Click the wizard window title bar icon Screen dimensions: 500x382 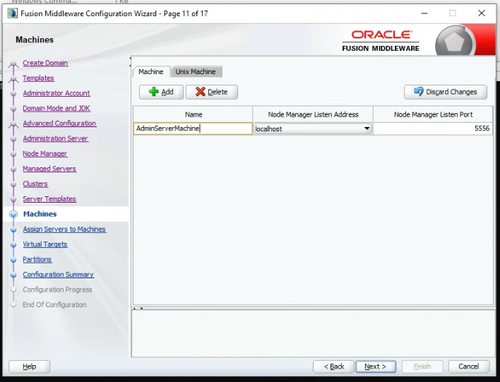12,13
